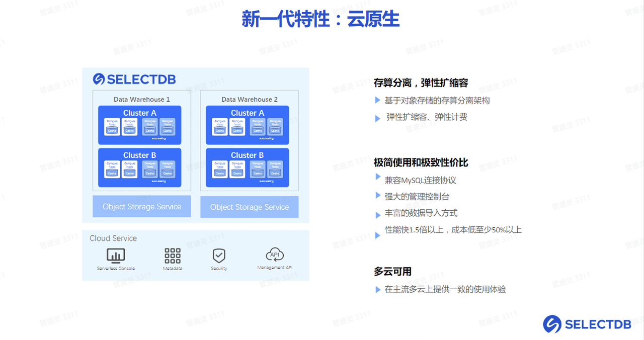Click bullet 兼容MySQL连接协议
Viewport: 644px width, 340px height.
(x=421, y=180)
